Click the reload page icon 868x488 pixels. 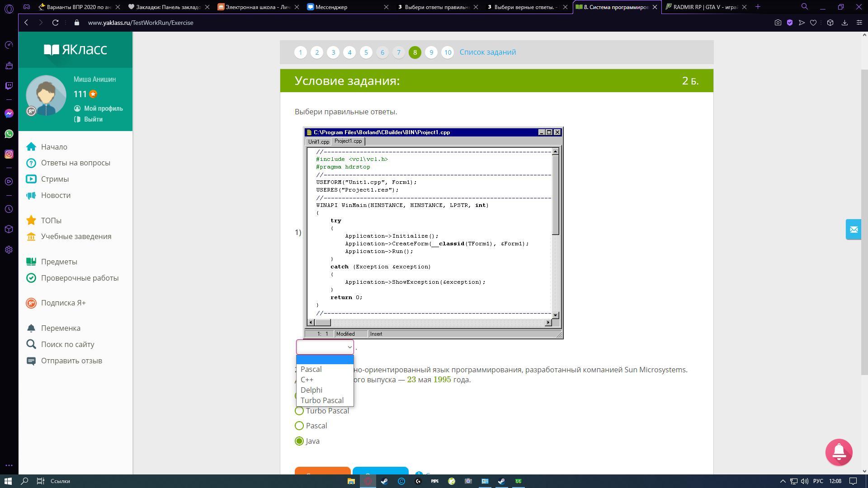click(x=55, y=23)
